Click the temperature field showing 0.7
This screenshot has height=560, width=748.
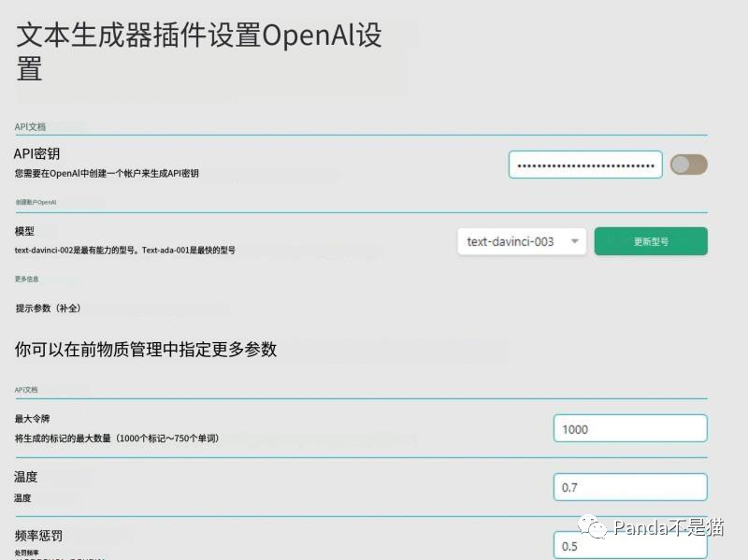click(630, 487)
